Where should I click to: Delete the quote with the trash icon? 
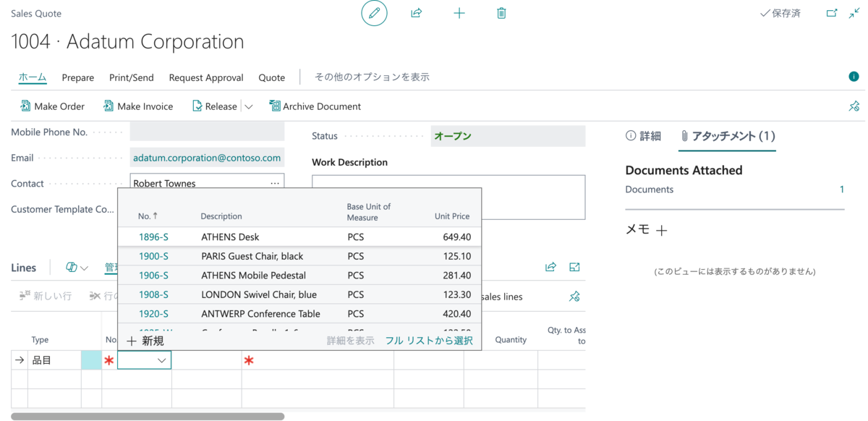(x=501, y=12)
